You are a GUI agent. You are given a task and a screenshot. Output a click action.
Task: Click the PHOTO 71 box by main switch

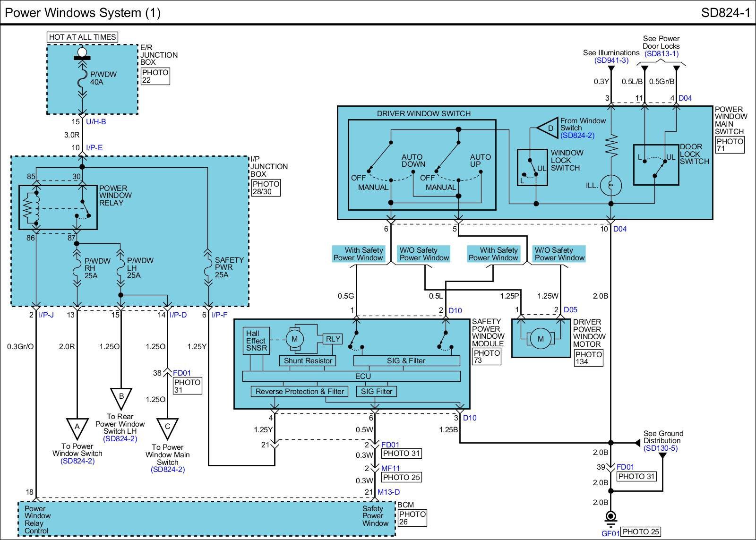730,145
